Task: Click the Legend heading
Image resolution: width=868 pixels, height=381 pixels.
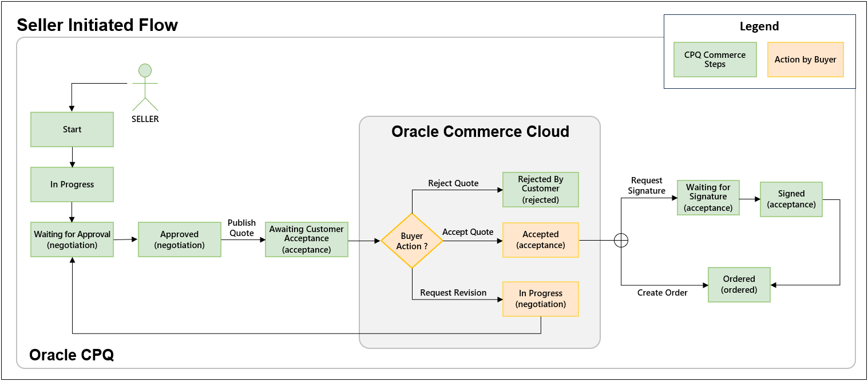Action: click(759, 26)
